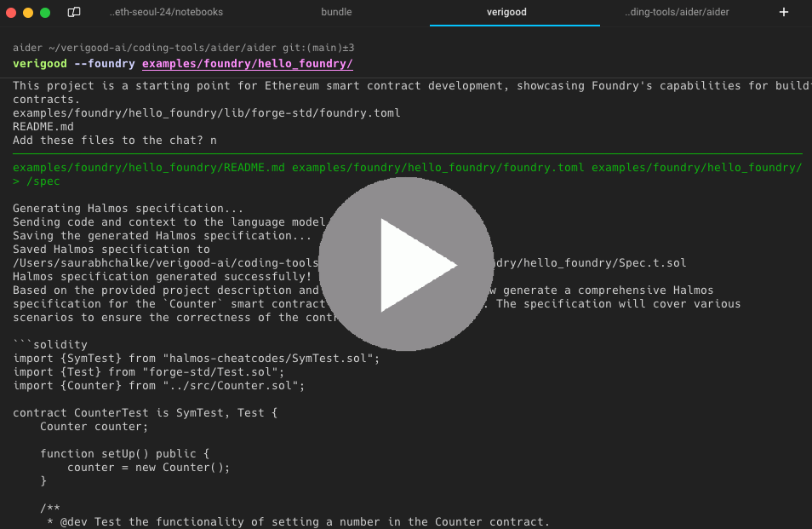Switch to the ..ding-tools/aider/aider tab

pos(677,12)
